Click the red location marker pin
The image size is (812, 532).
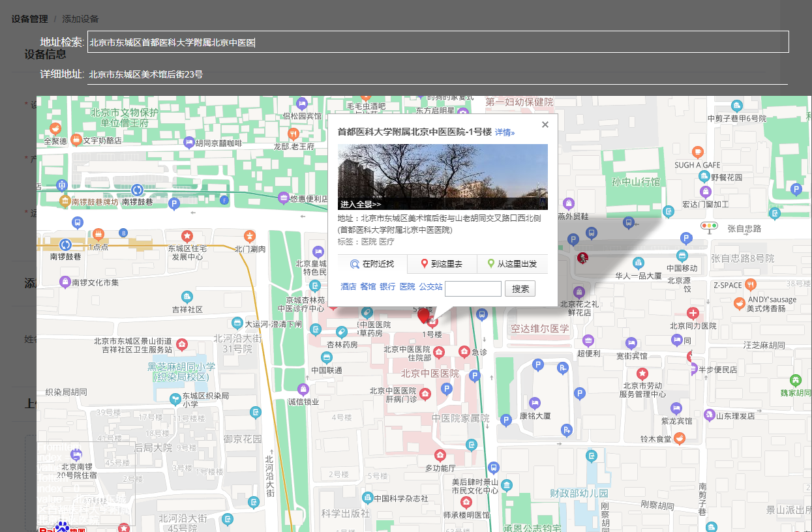(424, 316)
